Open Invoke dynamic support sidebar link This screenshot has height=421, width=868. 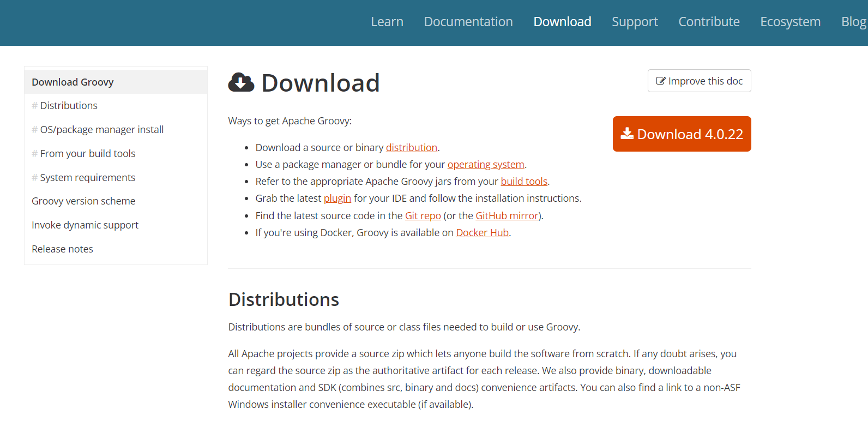click(x=85, y=225)
